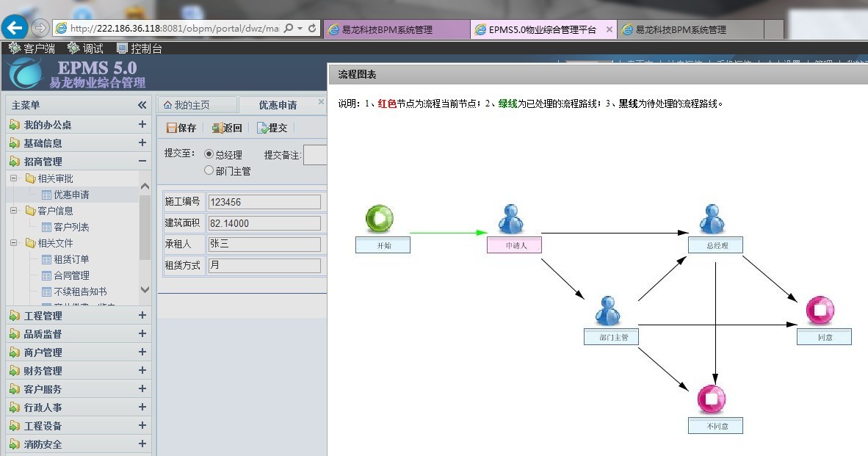Click the 流程图表 dialog title
This screenshot has height=456, width=868.
click(x=357, y=74)
